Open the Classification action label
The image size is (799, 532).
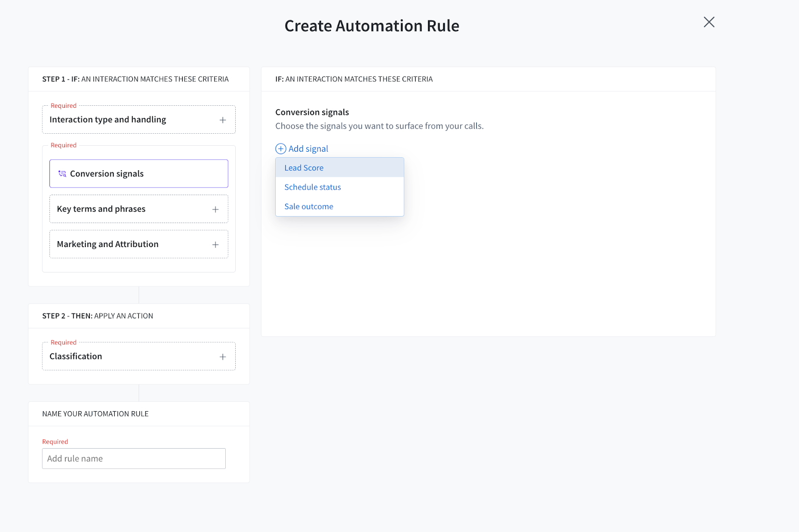76,356
